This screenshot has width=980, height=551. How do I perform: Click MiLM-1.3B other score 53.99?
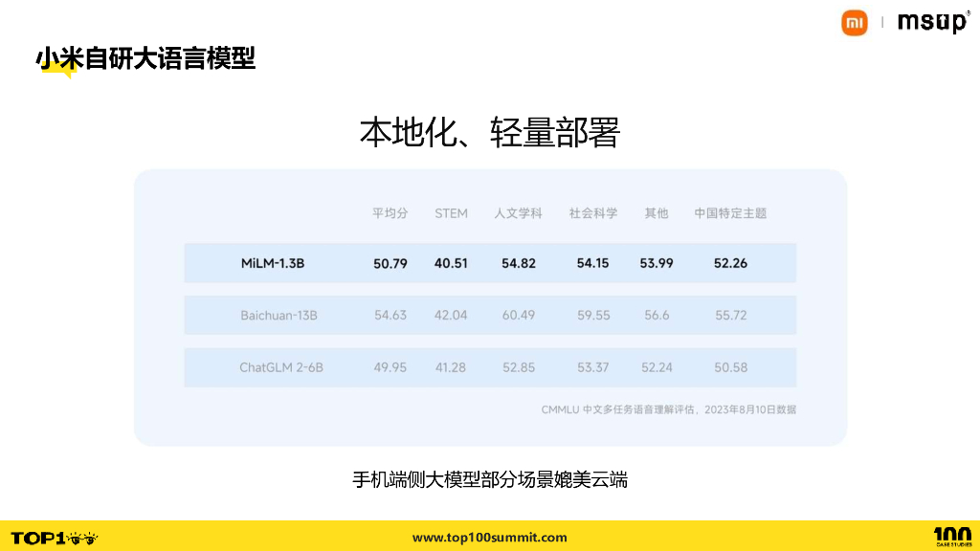[657, 264]
